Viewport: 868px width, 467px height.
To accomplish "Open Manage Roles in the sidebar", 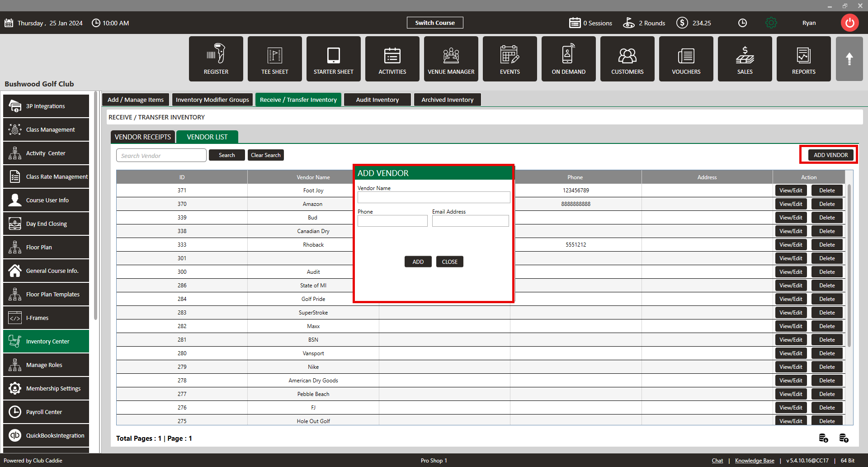I will coord(46,365).
